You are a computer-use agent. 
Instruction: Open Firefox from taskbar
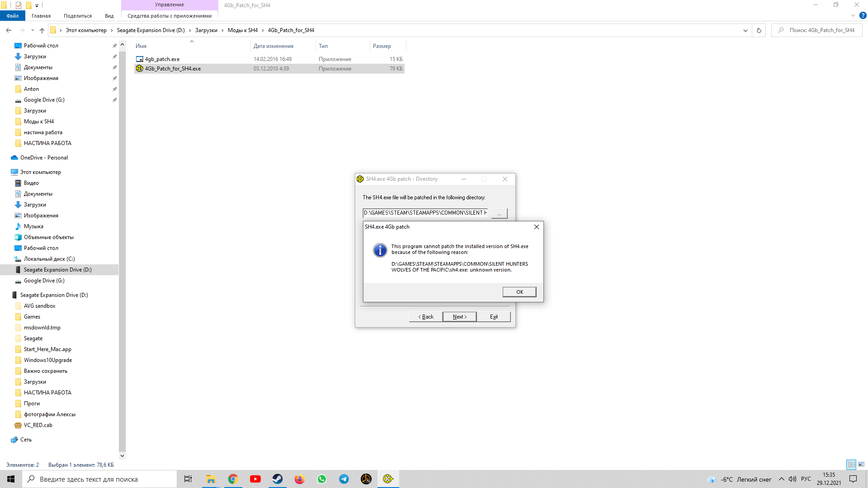pyautogui.click(x=299, y=479)
